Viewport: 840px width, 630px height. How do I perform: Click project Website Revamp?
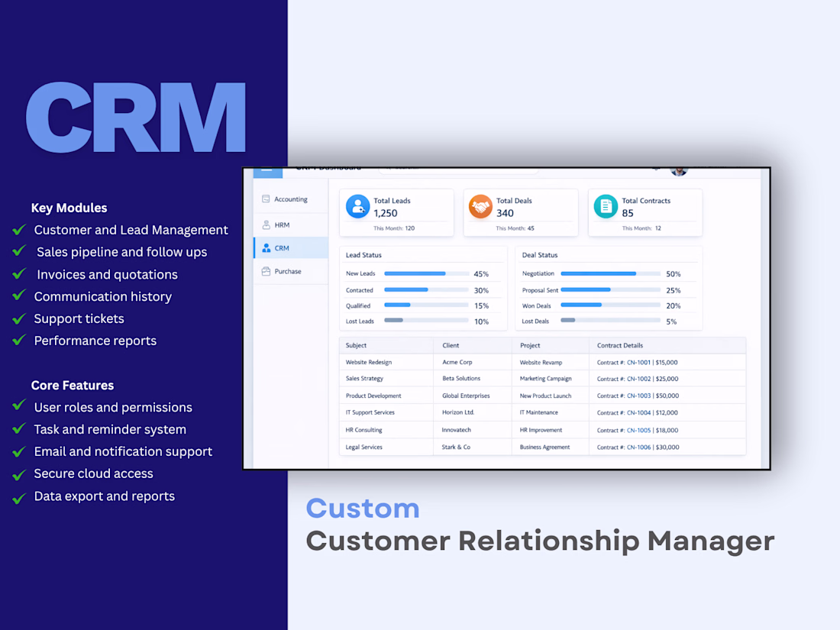(x=541, y=363)
